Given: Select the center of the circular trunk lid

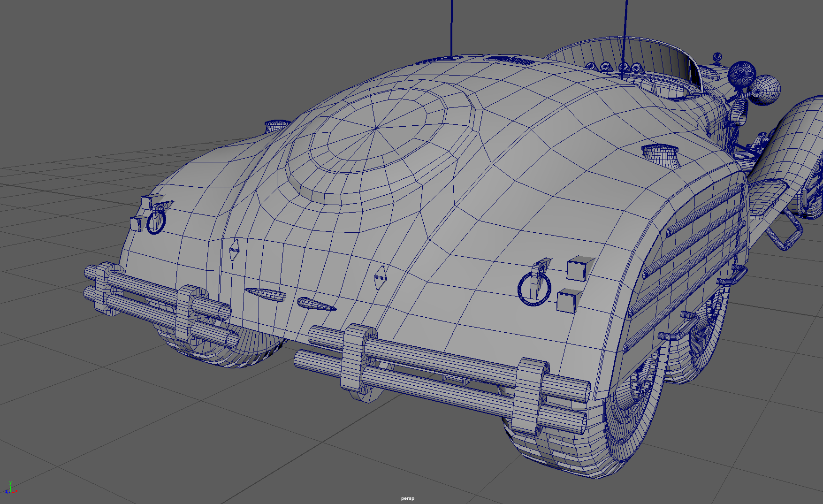Looking at the screenshot, I should (376, 128).
